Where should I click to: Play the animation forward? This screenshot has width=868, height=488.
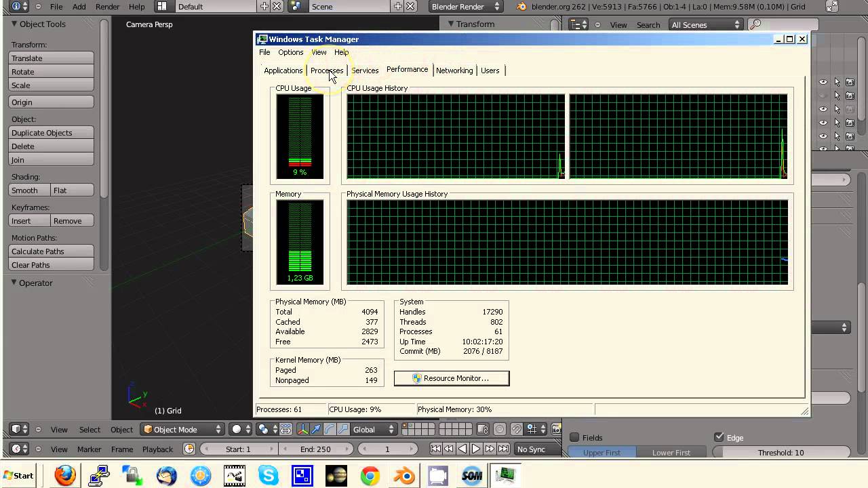coord(476,449)
